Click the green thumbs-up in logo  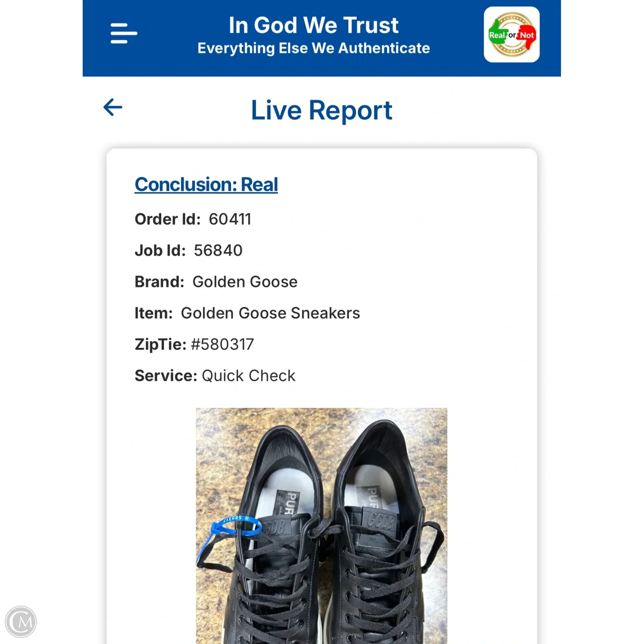(497, 35)
